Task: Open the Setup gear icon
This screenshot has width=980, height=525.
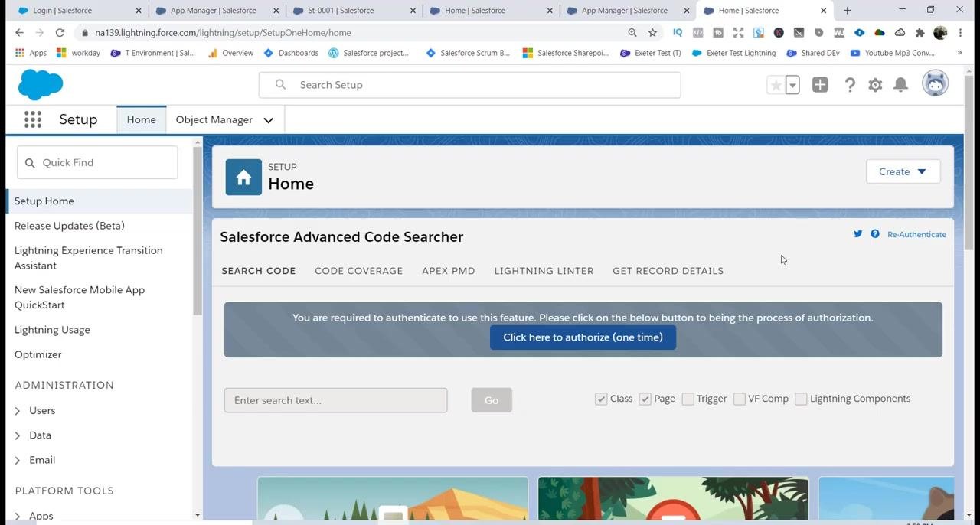Action: (875, 85)
